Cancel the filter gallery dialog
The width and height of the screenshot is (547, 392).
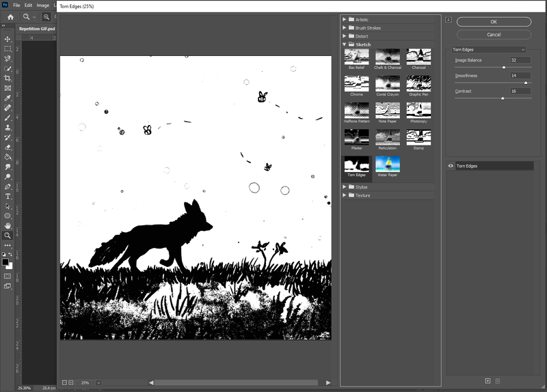pos(494,34)
